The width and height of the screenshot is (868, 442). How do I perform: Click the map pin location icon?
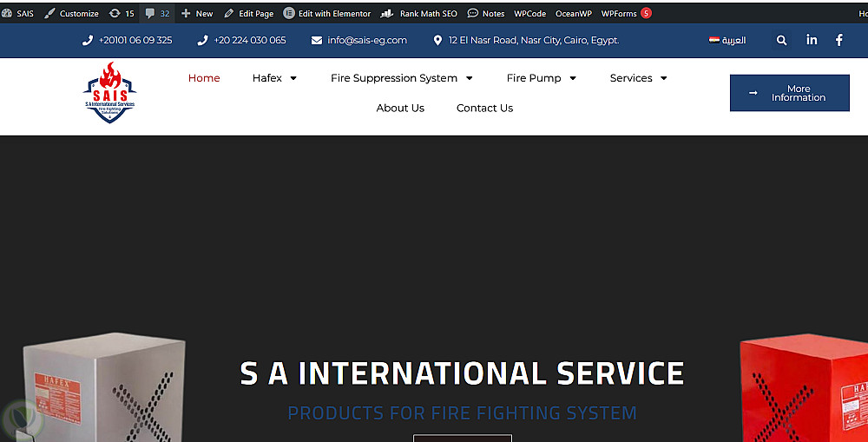coord(437,40)
